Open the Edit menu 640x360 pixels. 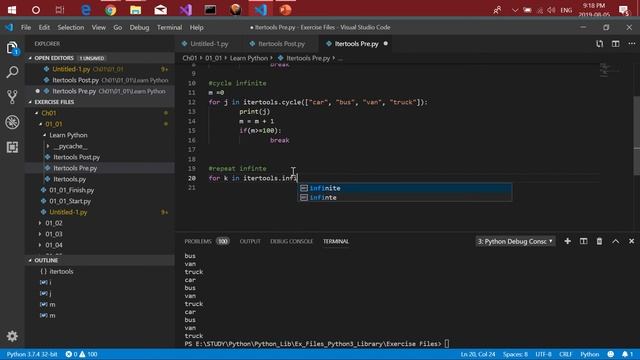click(x=44, y=27)
